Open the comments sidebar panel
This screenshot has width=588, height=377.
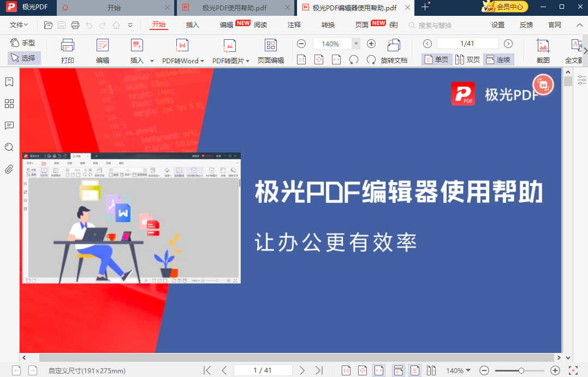[9, 125]
